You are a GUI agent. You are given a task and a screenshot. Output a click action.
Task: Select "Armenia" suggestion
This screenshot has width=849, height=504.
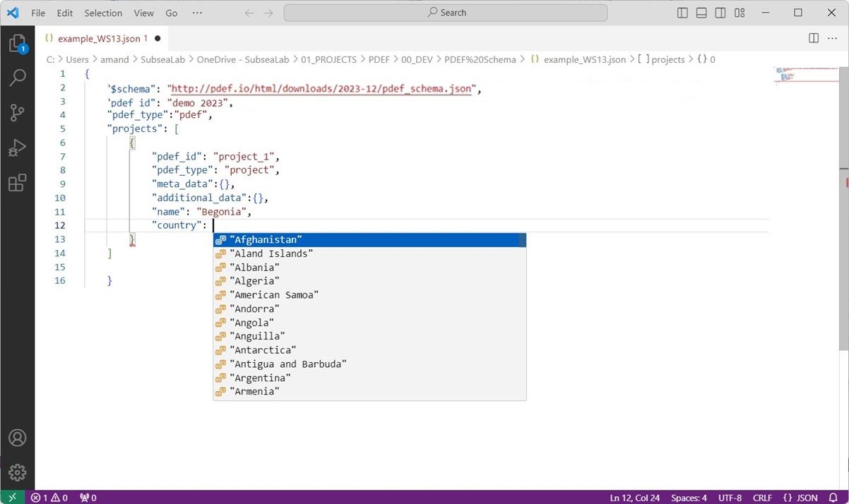[x=369, y=392]
